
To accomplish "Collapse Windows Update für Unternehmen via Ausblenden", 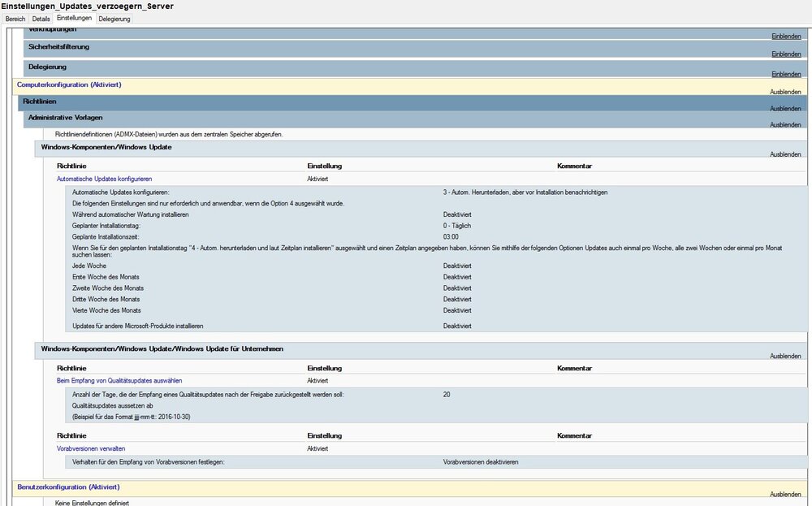I will click(x=785, y=357).
